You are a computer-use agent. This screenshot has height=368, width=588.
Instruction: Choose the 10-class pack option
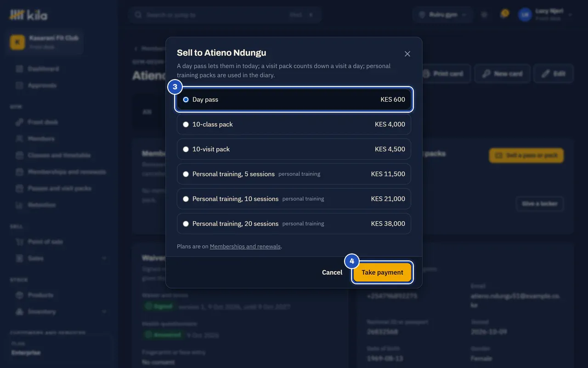click(x=294, y=124)
